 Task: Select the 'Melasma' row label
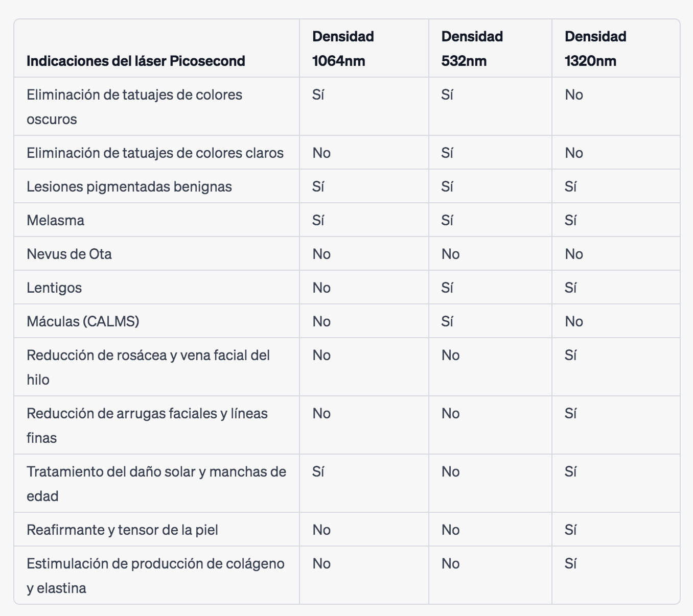(x=56, y=220)
